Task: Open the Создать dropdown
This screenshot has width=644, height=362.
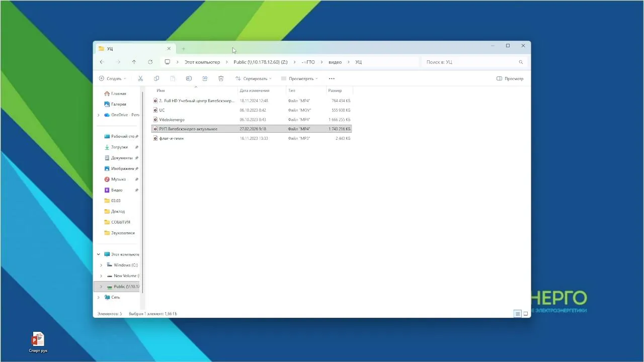Action: click(x=112, y=78)
